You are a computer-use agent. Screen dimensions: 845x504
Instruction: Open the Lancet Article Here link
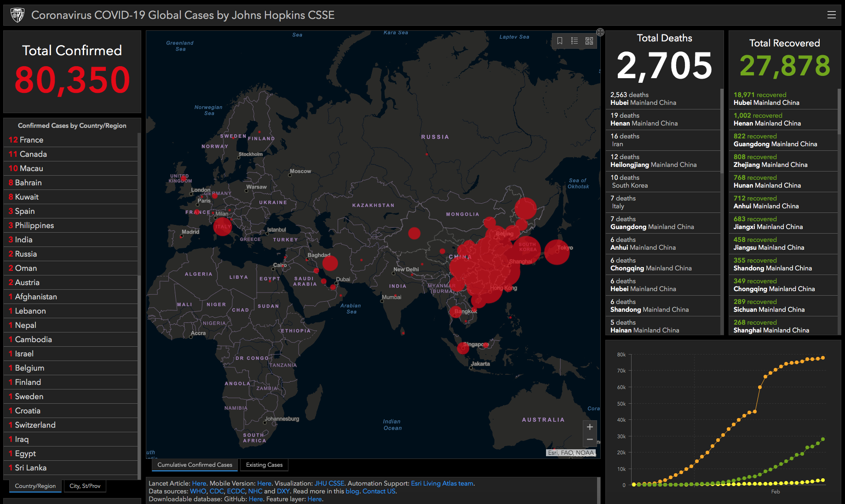[199, 483]
